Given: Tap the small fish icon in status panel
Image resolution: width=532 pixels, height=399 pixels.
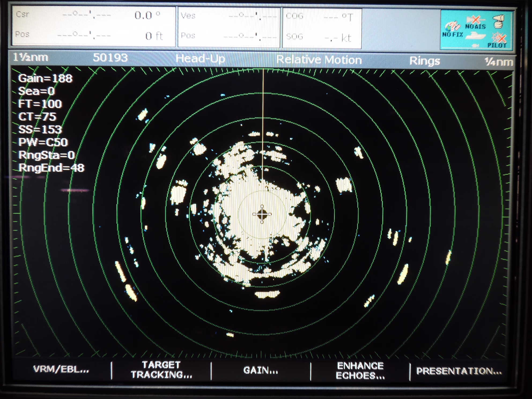Looking at the screenshot, I should (x=475, y=46).
